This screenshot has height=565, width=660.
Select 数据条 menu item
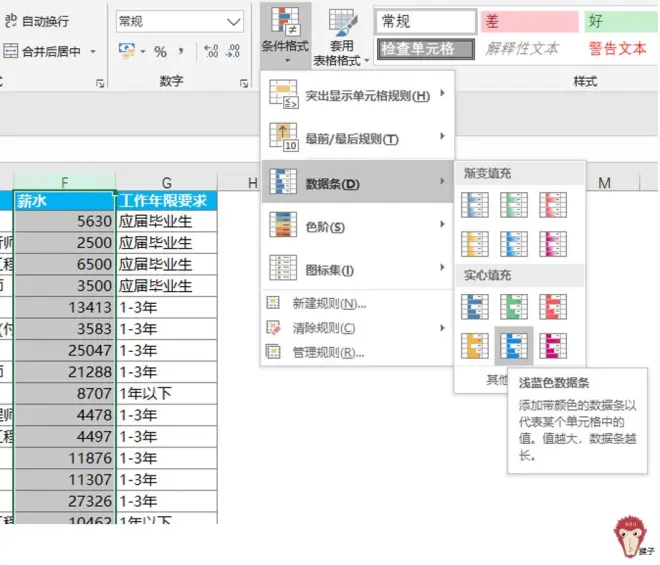click(358, 183)
